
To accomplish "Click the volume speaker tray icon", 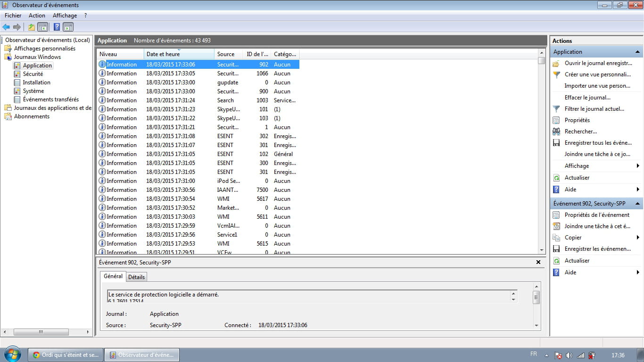I will pos(569,355).
